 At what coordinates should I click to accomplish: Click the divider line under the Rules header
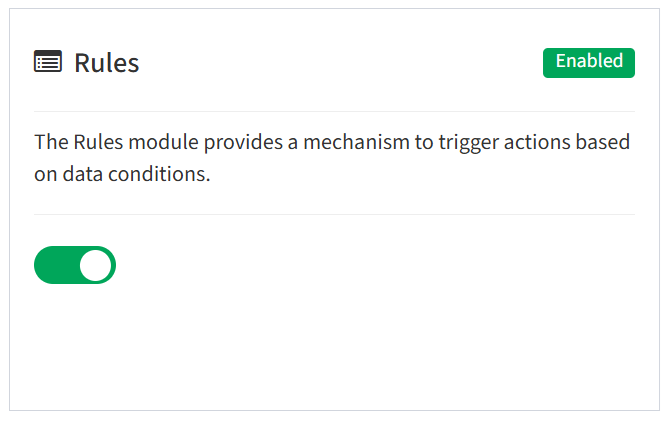point(334,111)
